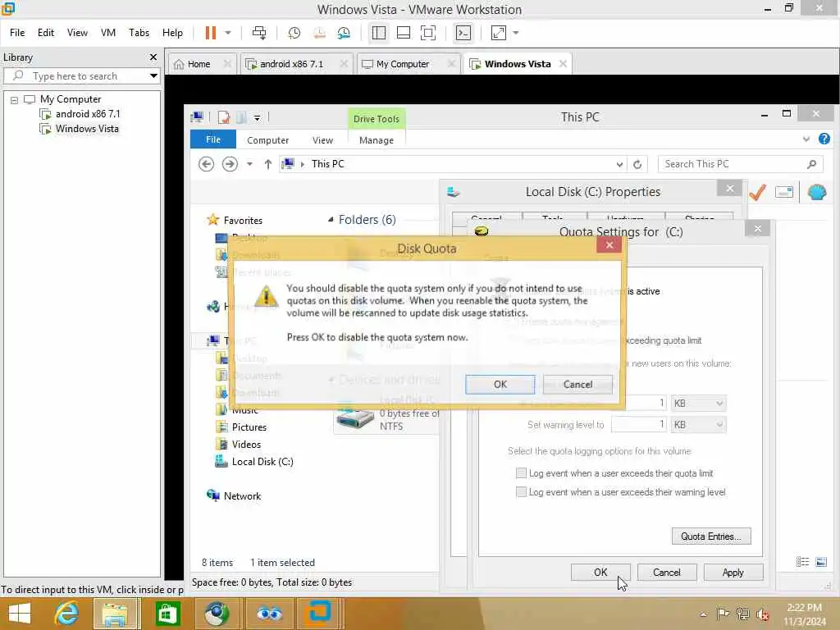Switch to the Home tab
The height and width of the screenshot is (630, 840).
[x=199, y=64]
